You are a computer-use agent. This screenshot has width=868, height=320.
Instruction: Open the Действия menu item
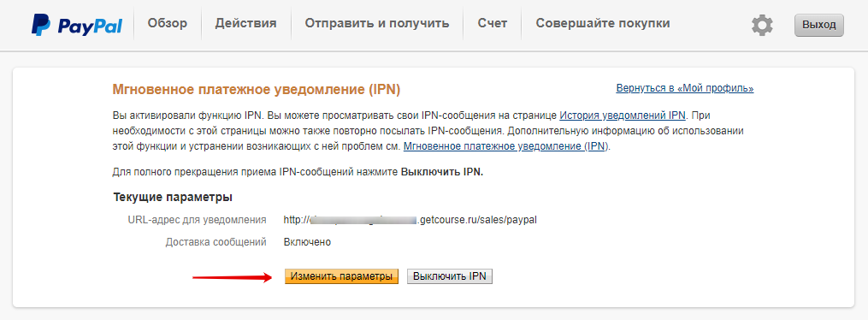pos(245,23)
